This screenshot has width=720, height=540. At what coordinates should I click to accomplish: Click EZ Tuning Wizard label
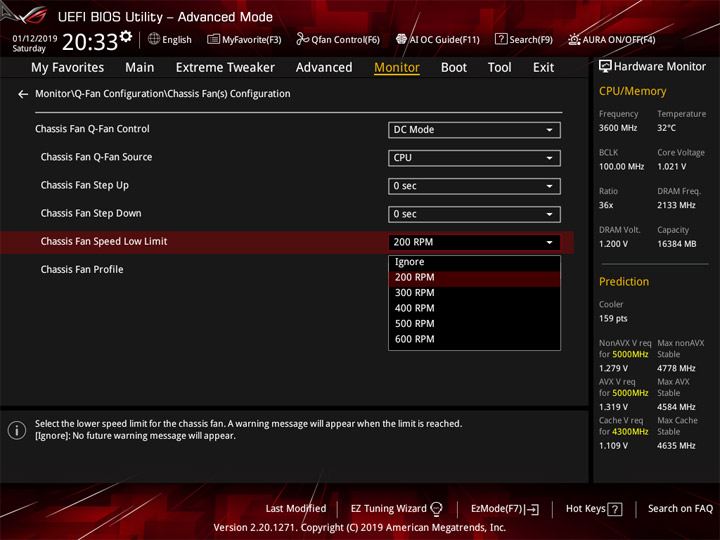tap(388, 508)
